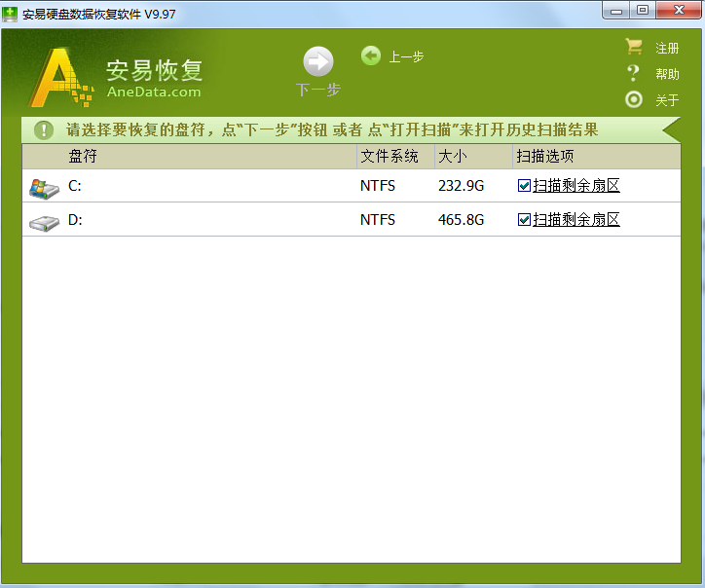
Task: Click the question mark help icon
Action: 633,73
